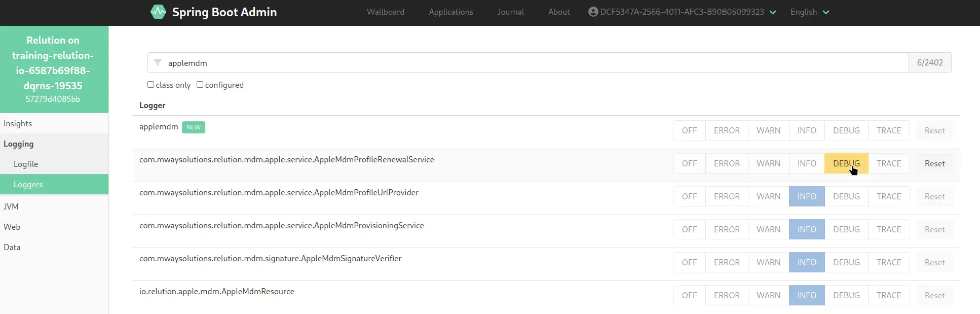Set AppleMdmResource logger to WARN

point(768,295)
